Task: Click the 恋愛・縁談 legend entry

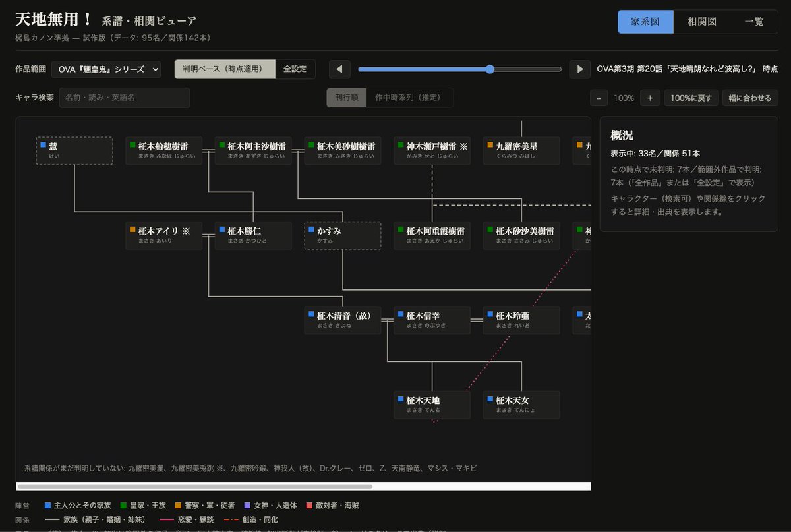Action: click(187, 519)
